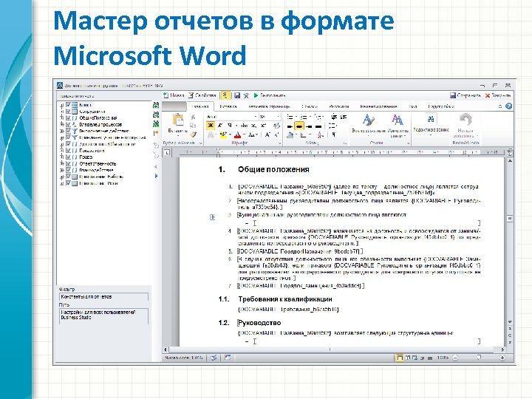Toggle the Приложение. Роли checkbox
The image size is (532, 399).
[68, 183]
